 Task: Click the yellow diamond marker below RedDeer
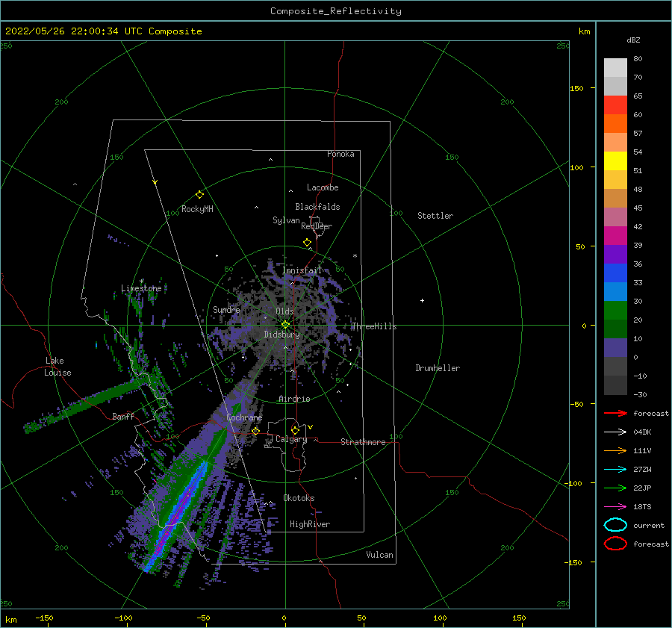click(x=308, y=243)
